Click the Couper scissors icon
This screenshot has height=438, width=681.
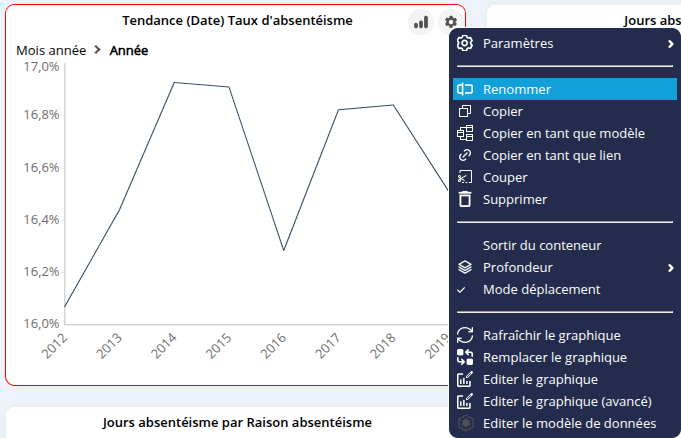click(464, 177)
